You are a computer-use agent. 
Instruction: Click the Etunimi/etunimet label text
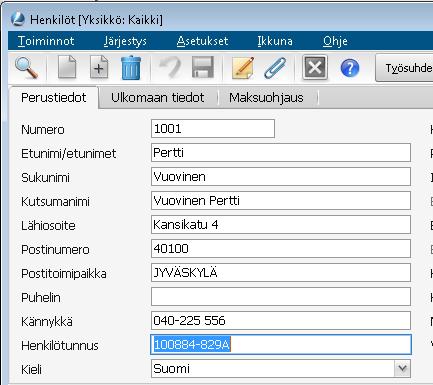69,154
